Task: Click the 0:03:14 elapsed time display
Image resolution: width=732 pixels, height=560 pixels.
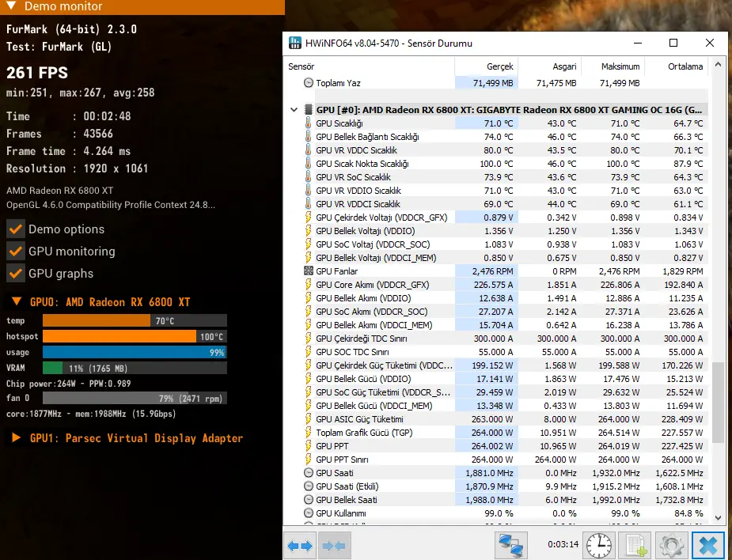Action: tap(563, 544)
